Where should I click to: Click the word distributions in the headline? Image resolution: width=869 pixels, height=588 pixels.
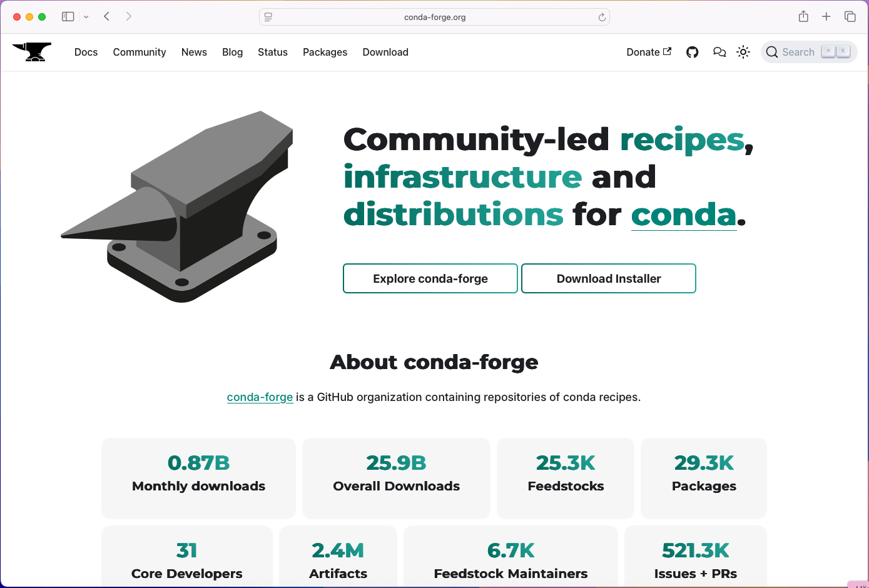(x=454, y=215)
